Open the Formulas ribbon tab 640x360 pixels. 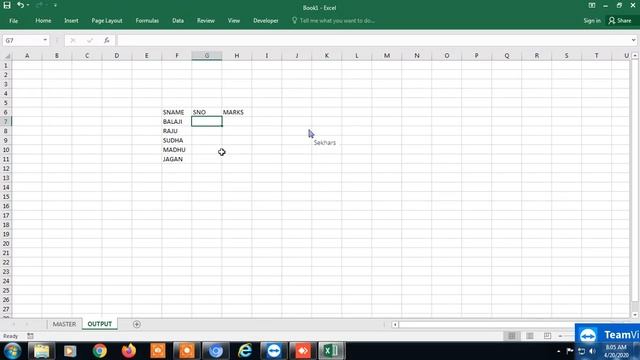(x=147, y=20)
